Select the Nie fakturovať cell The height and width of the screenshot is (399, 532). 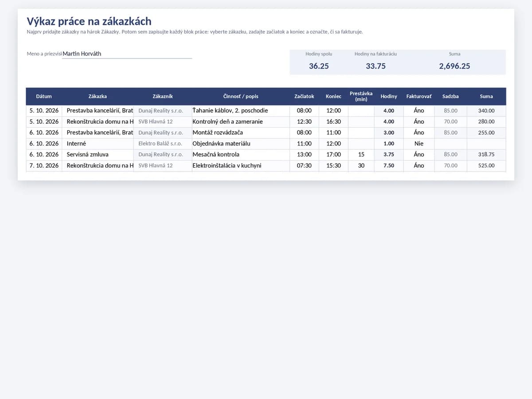click(419, 144)
